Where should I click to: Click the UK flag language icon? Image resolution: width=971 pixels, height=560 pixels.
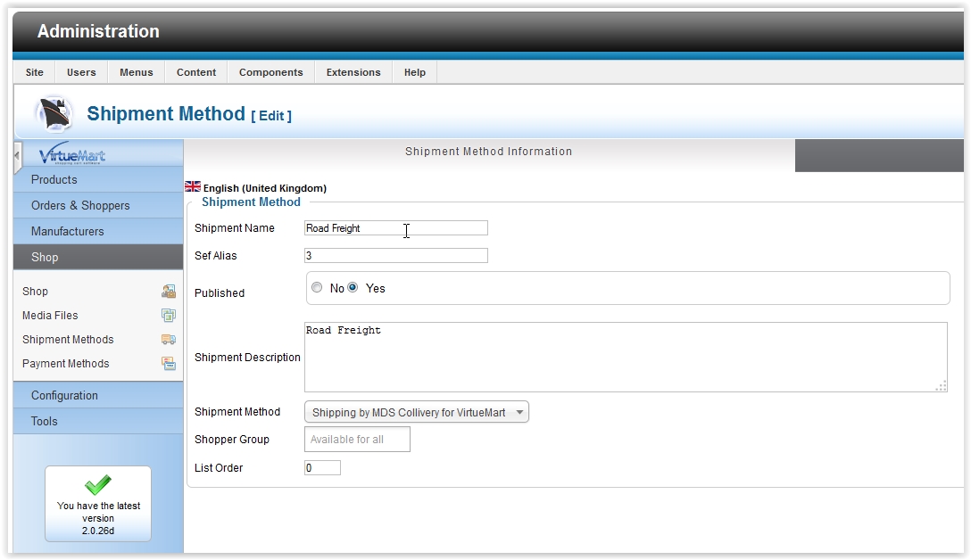click(x=193, y=187)
